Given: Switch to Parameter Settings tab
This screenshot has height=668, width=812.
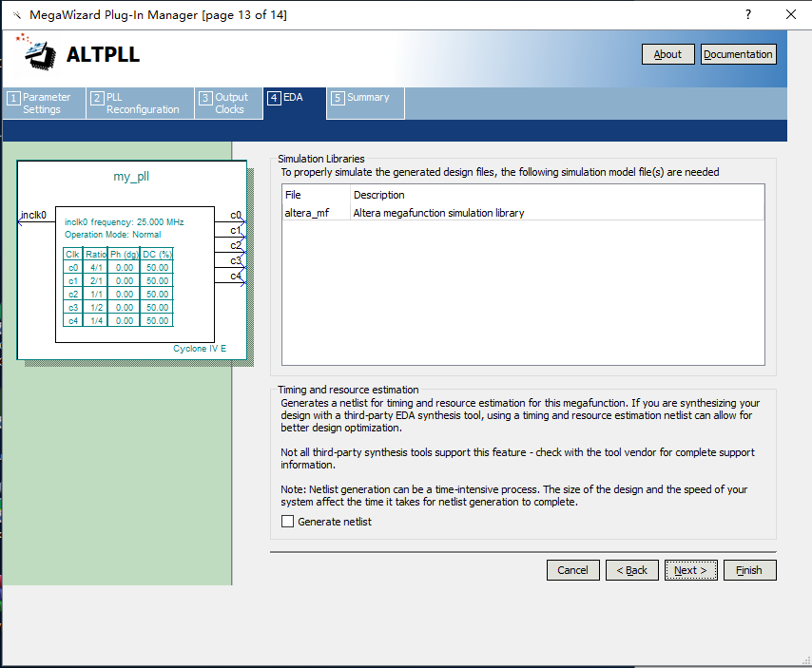Looking at the screenshot, I should click(44, 104).
